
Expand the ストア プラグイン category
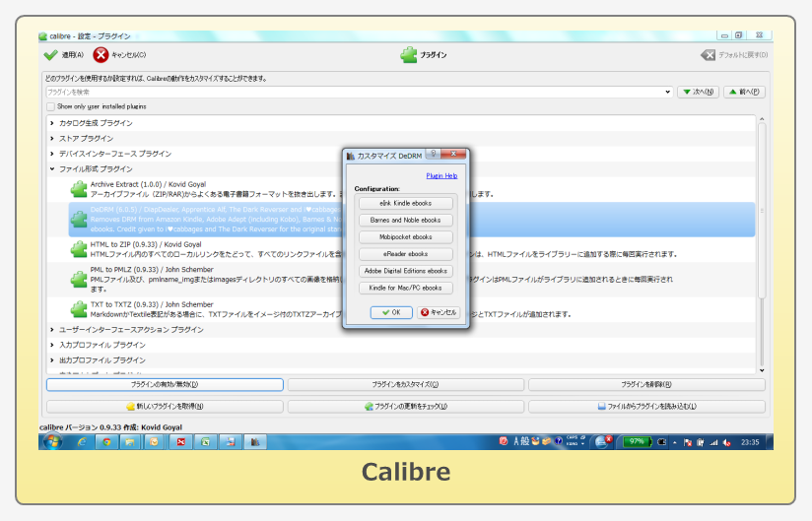(x=52, y=139)
